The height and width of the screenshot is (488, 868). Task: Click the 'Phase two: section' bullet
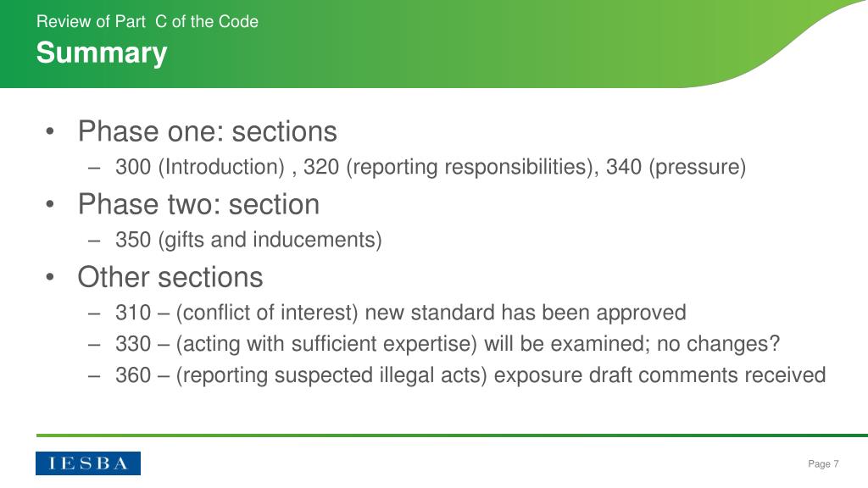point(198,204)
